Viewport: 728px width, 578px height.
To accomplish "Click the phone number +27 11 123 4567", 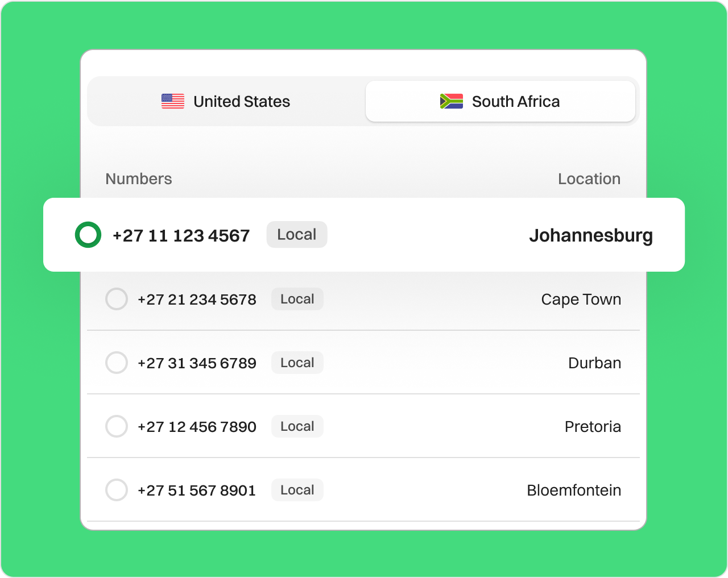I will 181,235.
